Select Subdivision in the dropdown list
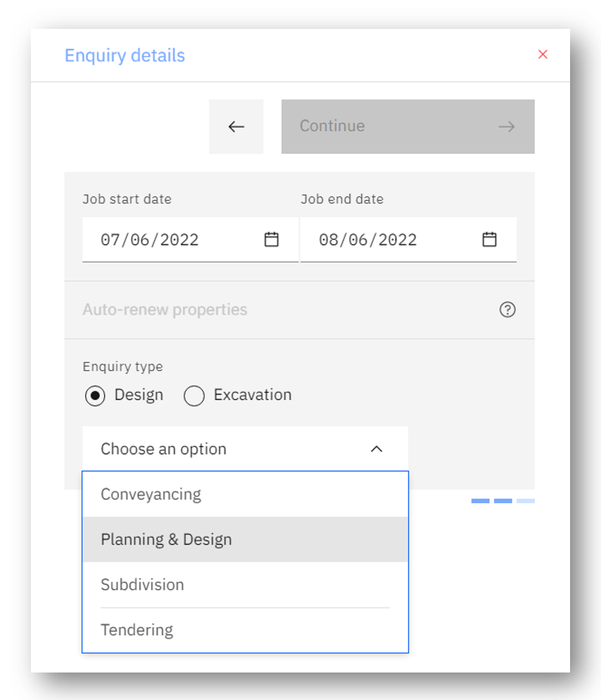The image size is (601, 700). click(142, 585)
